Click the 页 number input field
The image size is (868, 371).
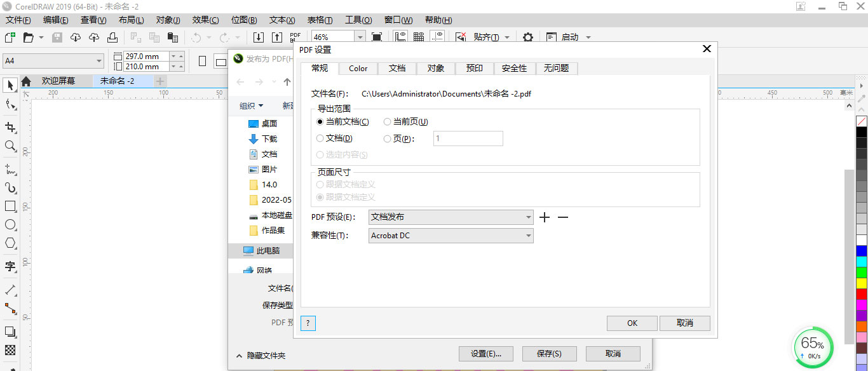[468, 138]
